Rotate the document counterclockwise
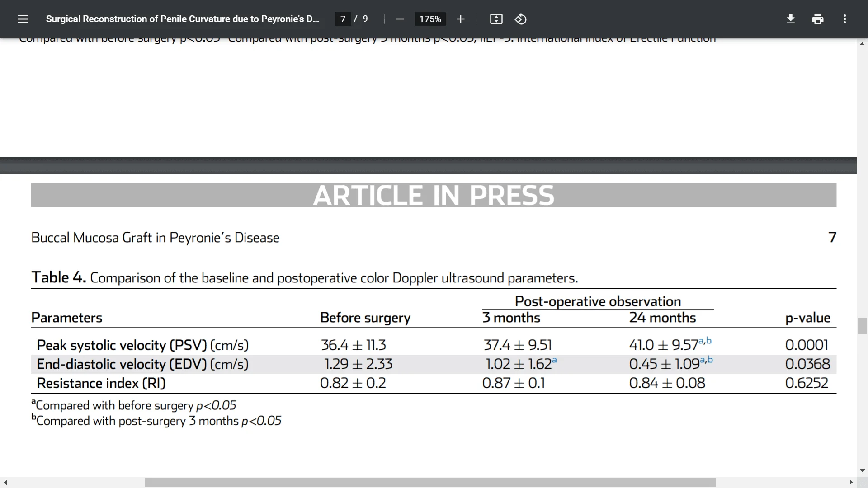The height and width of the screenshot is (488, 868). (x=521, y=19)
